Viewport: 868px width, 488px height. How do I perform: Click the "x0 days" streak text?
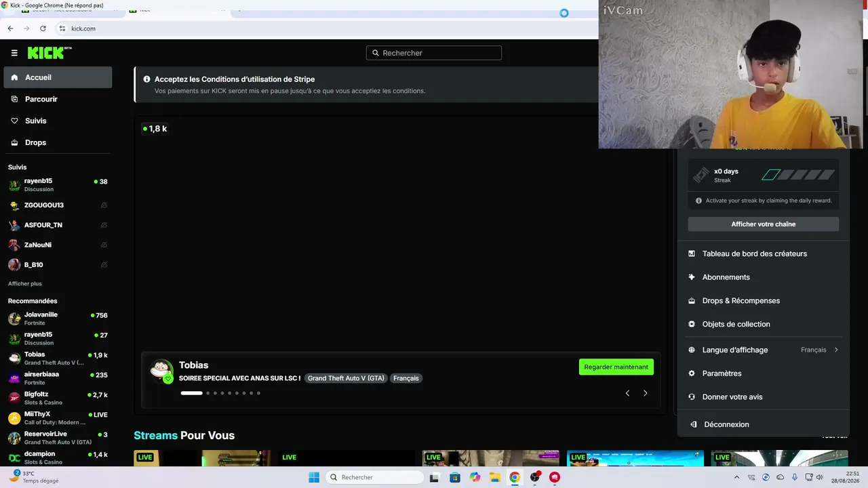(726, 171)
